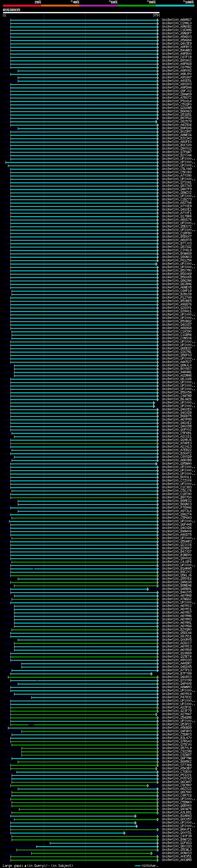Select hit label UniRef100_O82579
The image size is (197, 868).
[177, 122]
